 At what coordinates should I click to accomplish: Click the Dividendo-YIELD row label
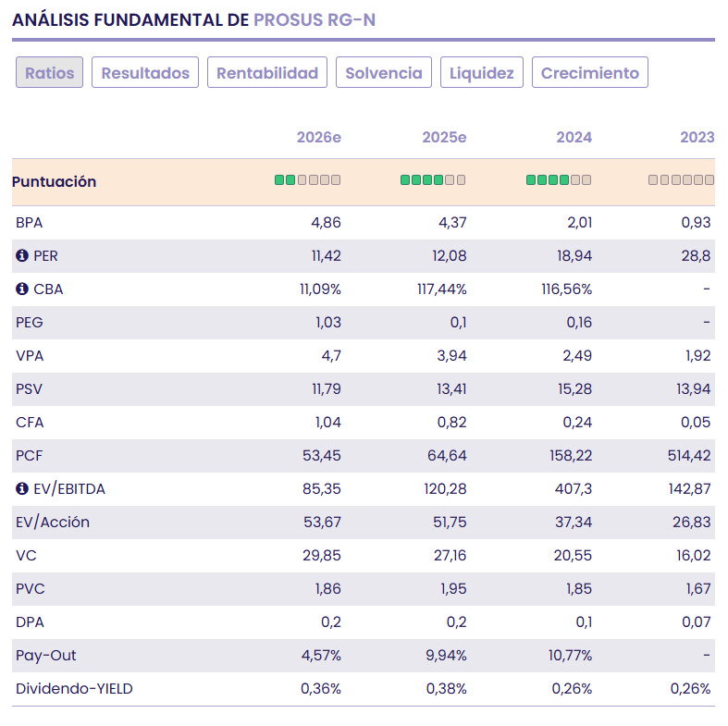point(74,689)
